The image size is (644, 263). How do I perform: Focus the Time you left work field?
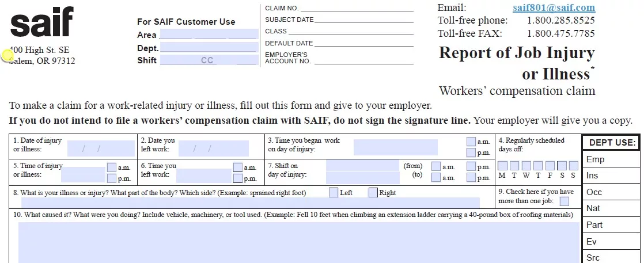pos(204,175)
